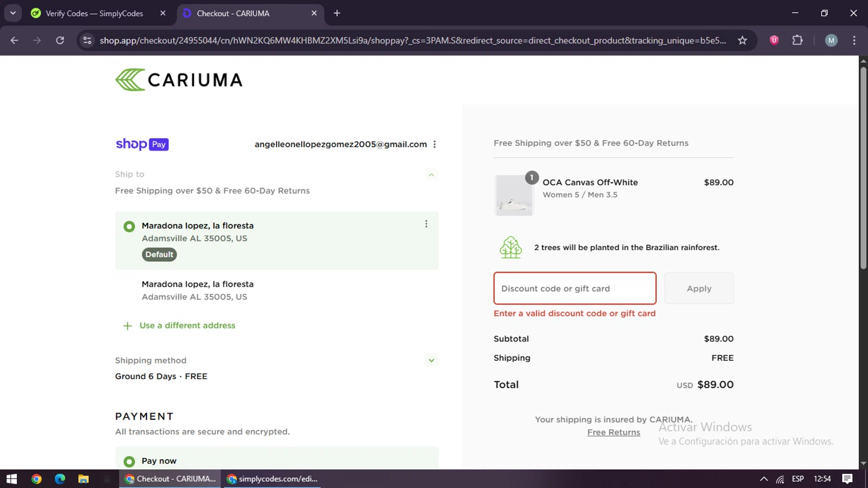Image resolution: width=868 pixels, height=488 pixels.
Task: Open Windows notification center icon
Action: [x=847, y=479]
